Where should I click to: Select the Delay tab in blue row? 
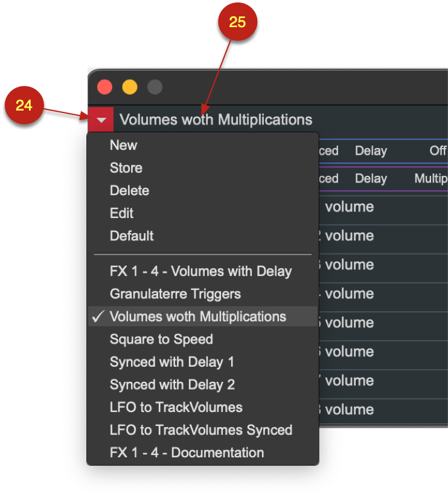371,151
